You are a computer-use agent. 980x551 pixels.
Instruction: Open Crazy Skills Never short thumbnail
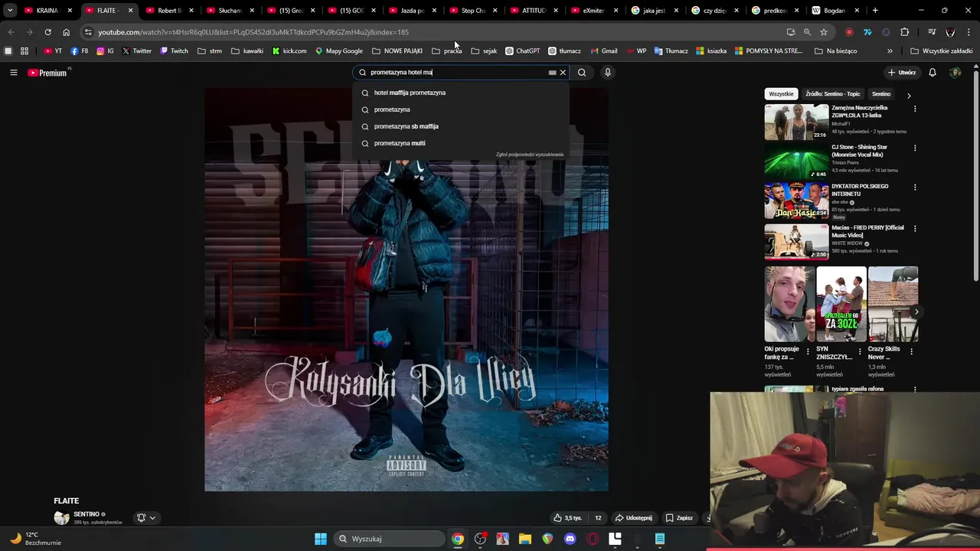pyautogui.click(x=893, y=304)
